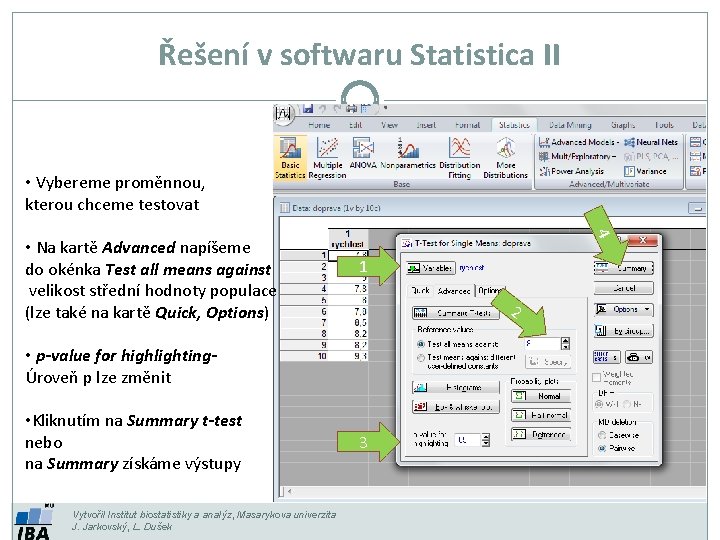Toggle Weighted moments checkbox
The height and width of the screenshot is (540, 720).
click(x=596, y=377)
